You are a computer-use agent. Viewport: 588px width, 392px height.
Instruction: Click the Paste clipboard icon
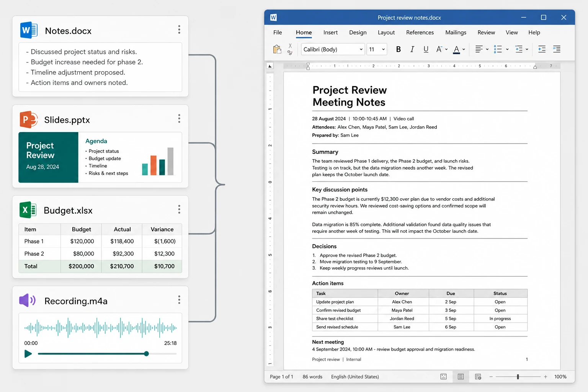tap(277, 49)
